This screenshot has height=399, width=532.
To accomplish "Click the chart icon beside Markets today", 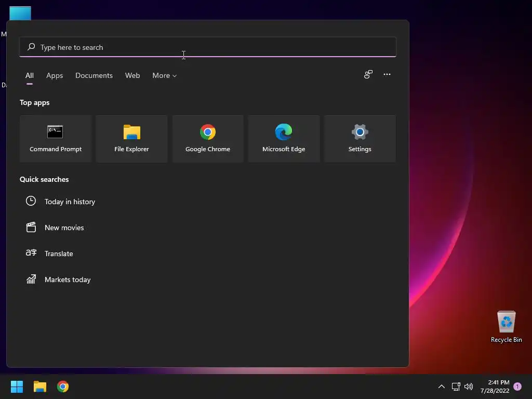I will (x=31, y=279).
